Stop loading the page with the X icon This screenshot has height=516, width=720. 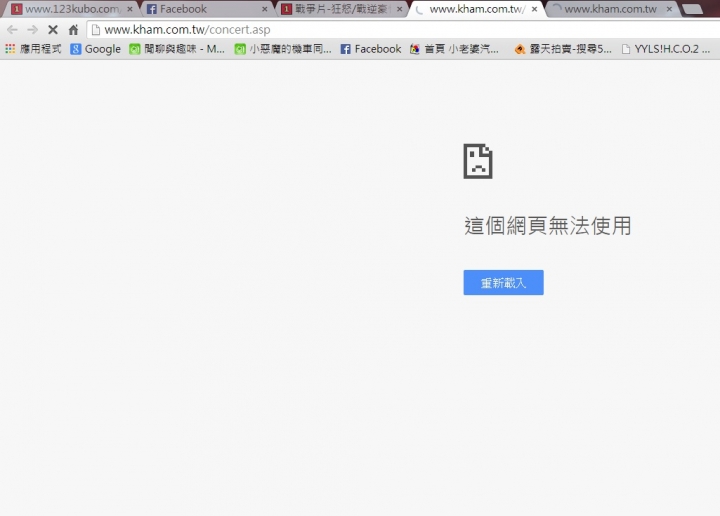pos(53,30)
